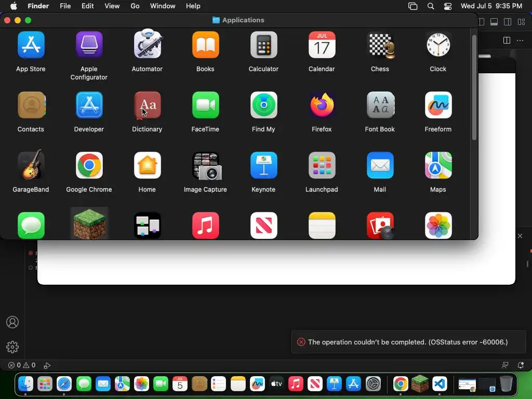Open the Trash in the Dock
Image resolution: width=532 pixels, height=399 pixels.
[x=506, y=384]
